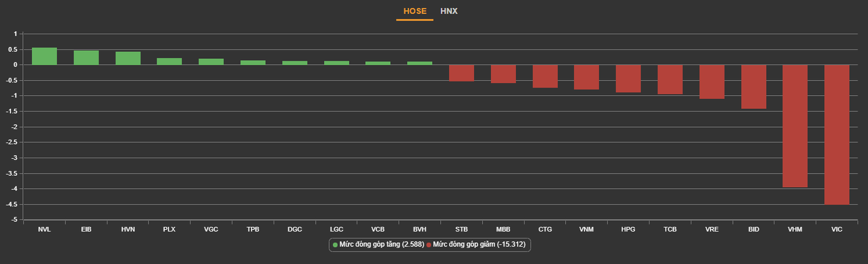This screenshot has height=264, width=868.
Task: Click the green NVL bar
Action: click(44, 56)
